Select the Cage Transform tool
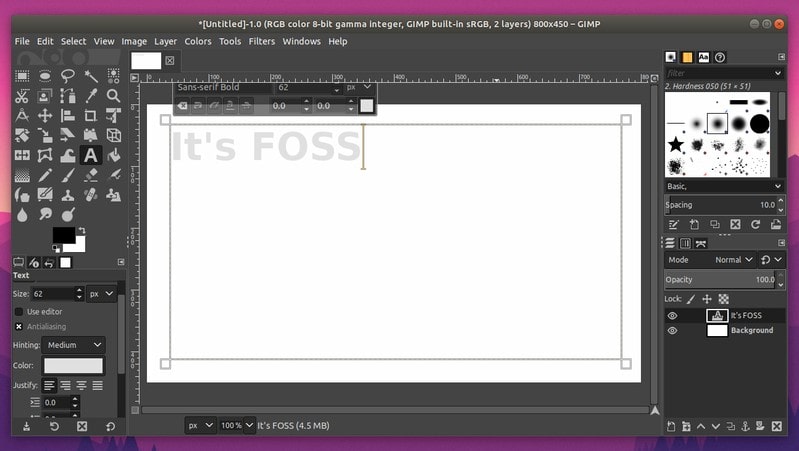 pos(45,155)
